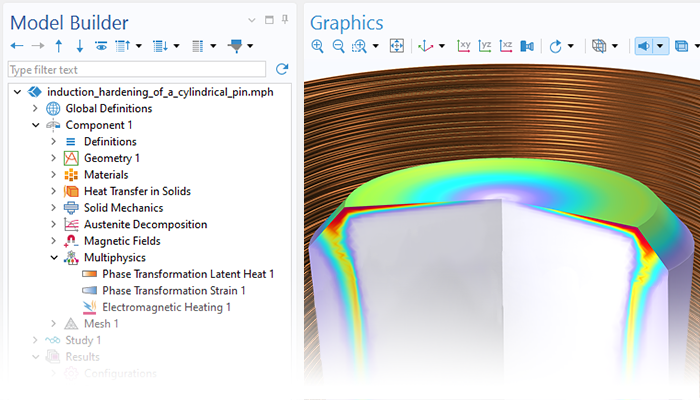Toggle the show/hide eye icon in Model Builder
Image resolution: width=700 pixels, height=400 pixels.
[101, 46]
